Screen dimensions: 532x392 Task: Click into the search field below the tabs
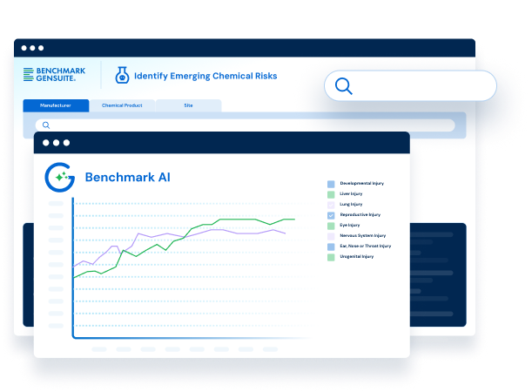coord(245,125)
